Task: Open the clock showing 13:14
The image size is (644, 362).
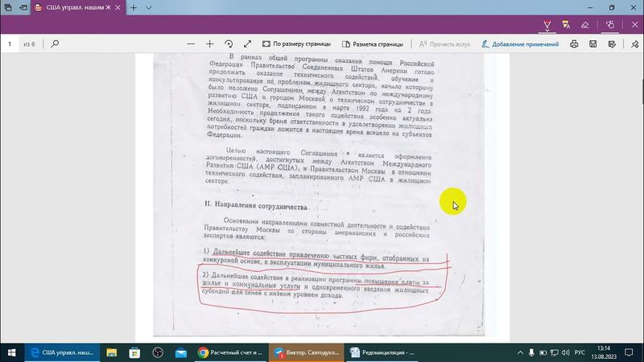Action: pyautogui.click(x=604, y=352)
